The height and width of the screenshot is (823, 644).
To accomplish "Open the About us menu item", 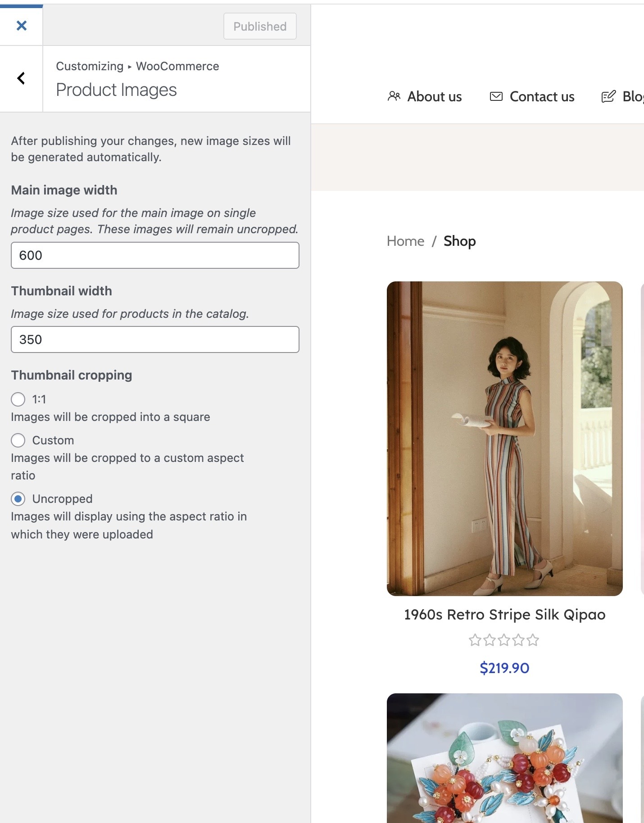I will 434,96.
